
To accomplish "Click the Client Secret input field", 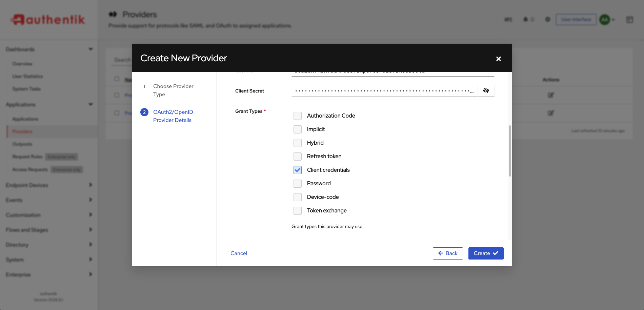I will [384, 91].
